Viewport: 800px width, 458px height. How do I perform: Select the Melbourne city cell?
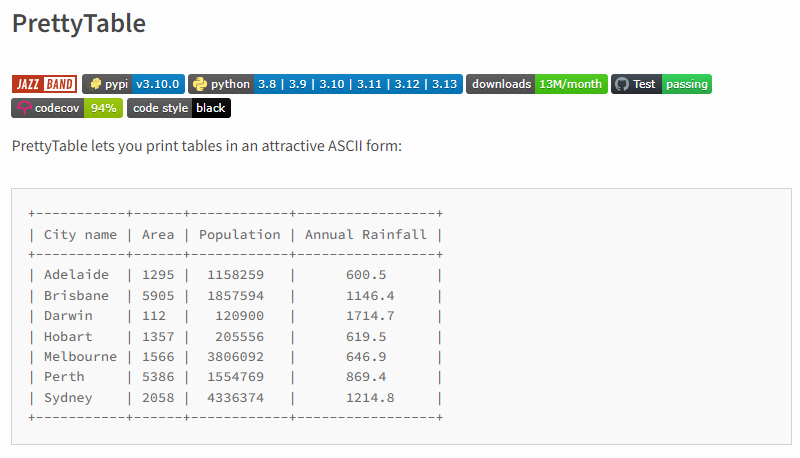[x=80, y=357]
